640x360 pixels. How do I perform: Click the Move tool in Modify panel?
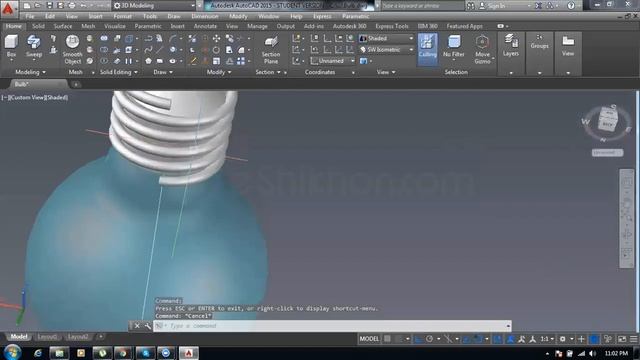[x=216, y=38]
